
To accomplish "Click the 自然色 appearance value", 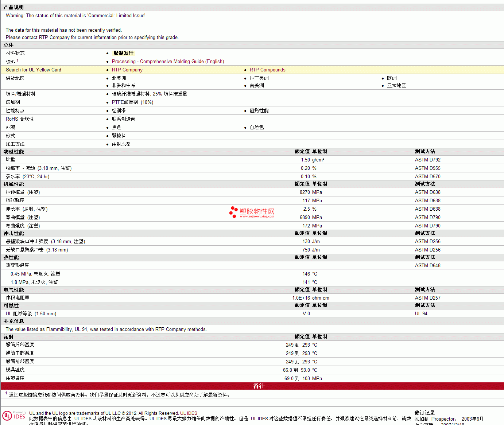I will [257, 128].
